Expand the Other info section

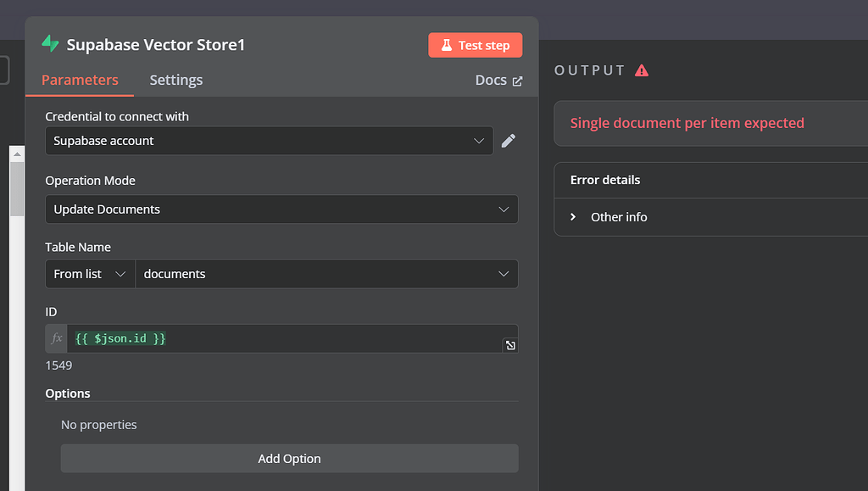coord(574,217)
